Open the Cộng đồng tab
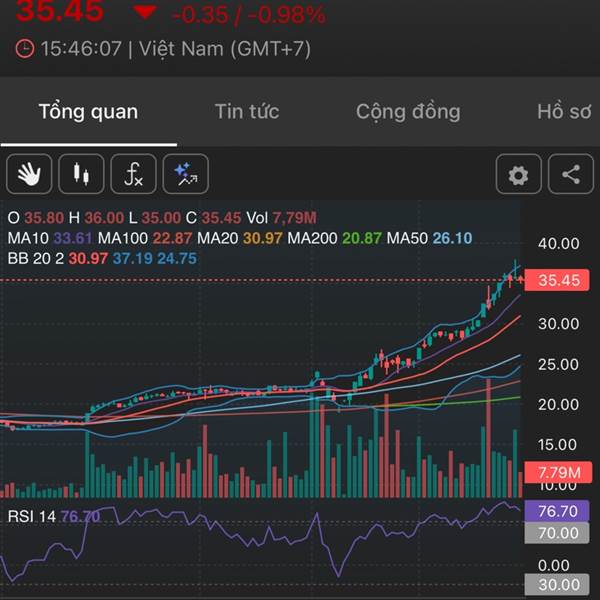This screenshot has width=600, height=600. (x=408, y=112)
